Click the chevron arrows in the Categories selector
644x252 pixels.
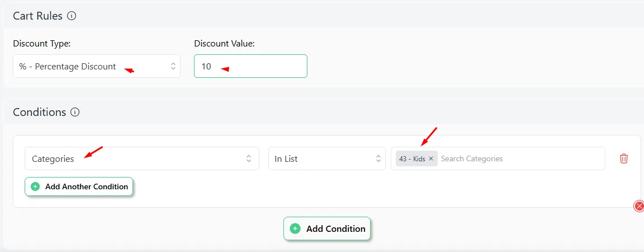[248, 158]
